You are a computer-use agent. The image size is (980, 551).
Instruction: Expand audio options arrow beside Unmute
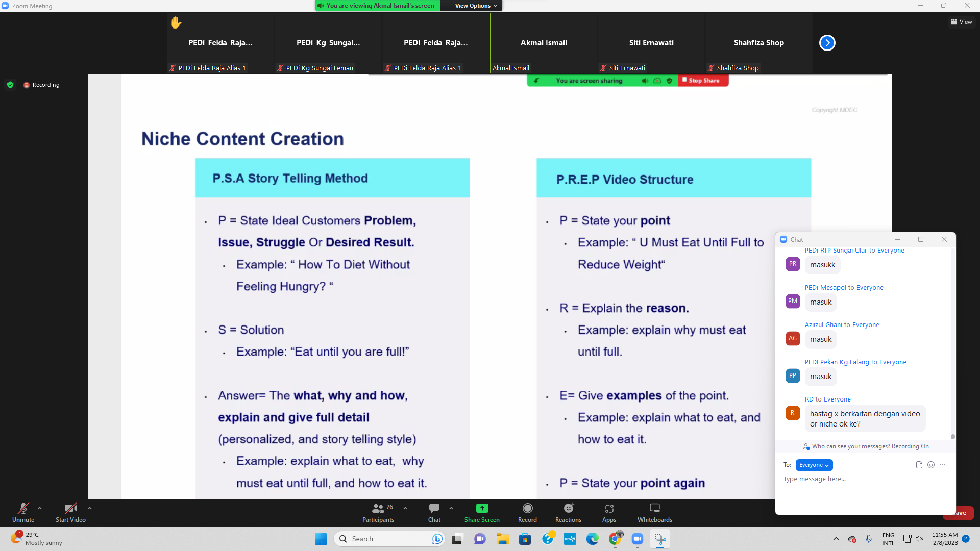[40, 508]
